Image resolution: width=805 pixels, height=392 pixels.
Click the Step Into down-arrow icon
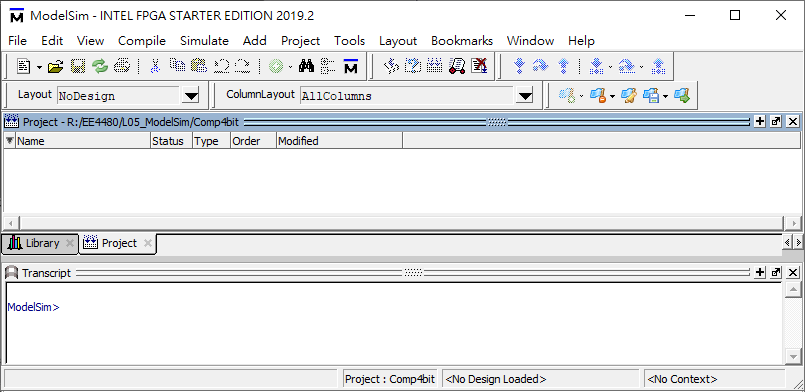tap(520, 66)
